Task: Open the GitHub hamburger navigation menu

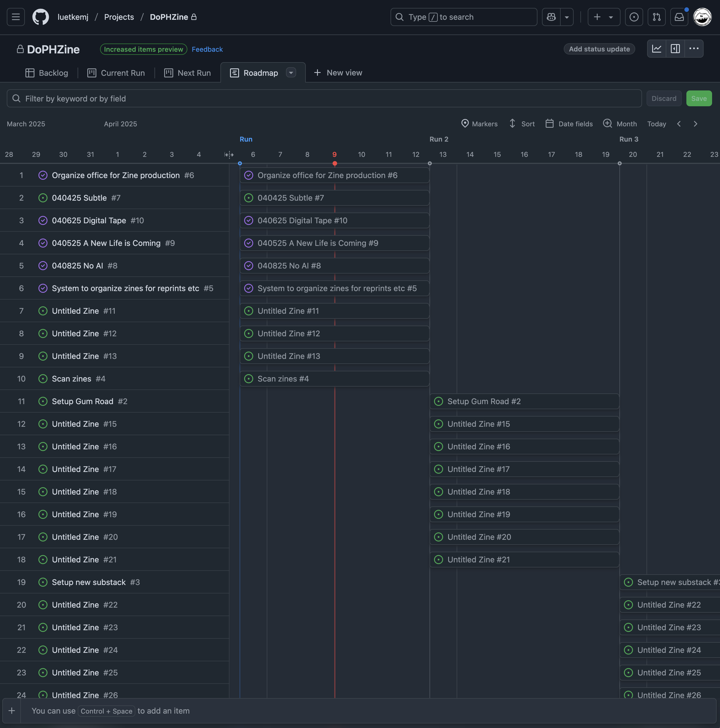Action: [x=16, y=17]
